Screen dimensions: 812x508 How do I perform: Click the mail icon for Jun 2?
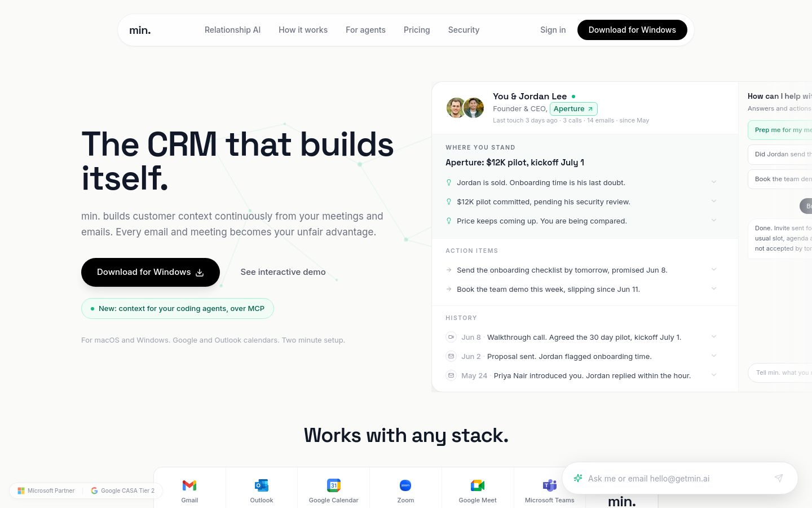(x=451, y=356)
